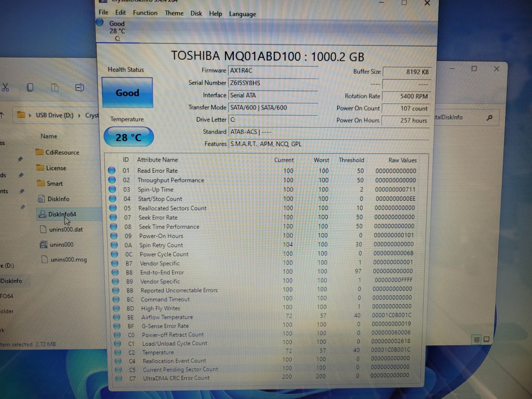This screenshot has width=532, height=399.
Task: Click the Firmware field AX1R4C
Action: (273, 70)
